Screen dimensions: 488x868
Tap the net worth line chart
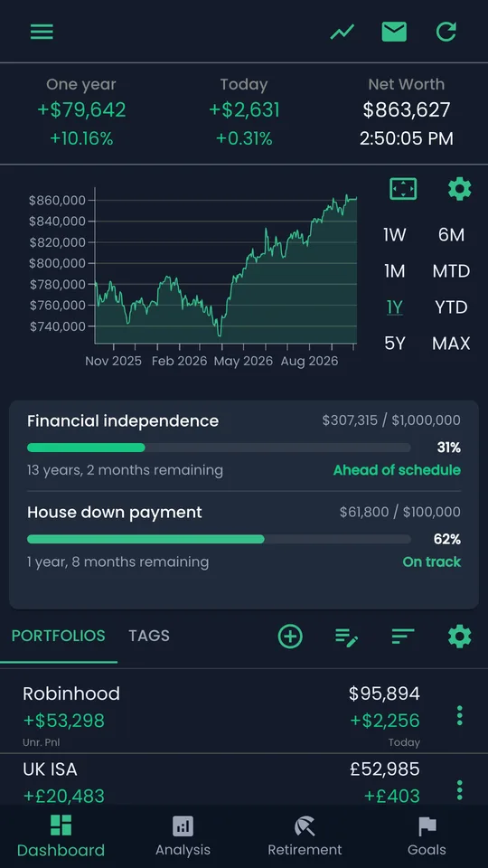click(x=226, y=269)
